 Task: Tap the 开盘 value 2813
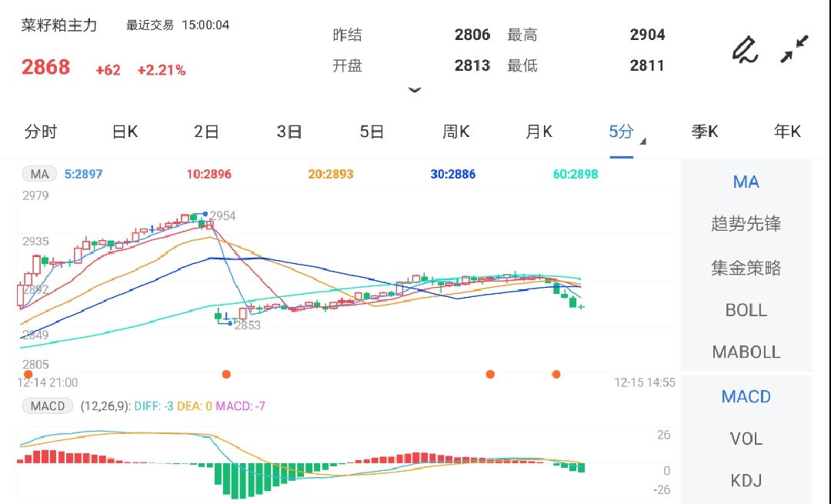[472, 65]
